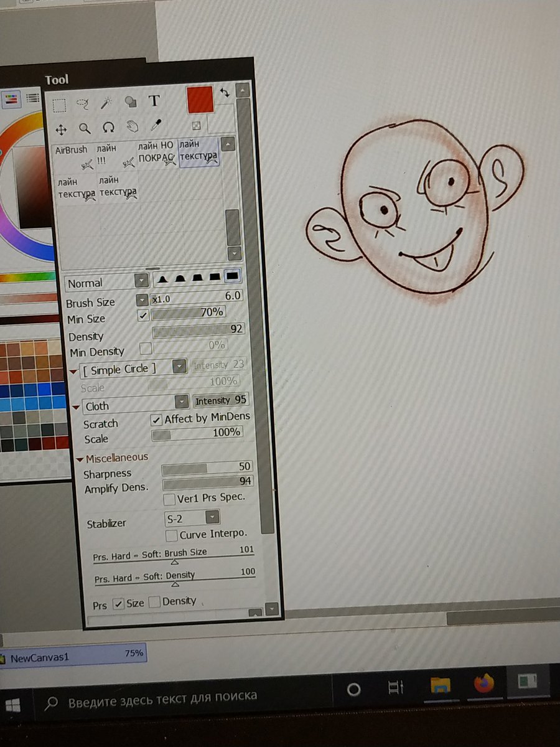
Task: Click the Sharpness slider showing 50
Action: point(207,467)
